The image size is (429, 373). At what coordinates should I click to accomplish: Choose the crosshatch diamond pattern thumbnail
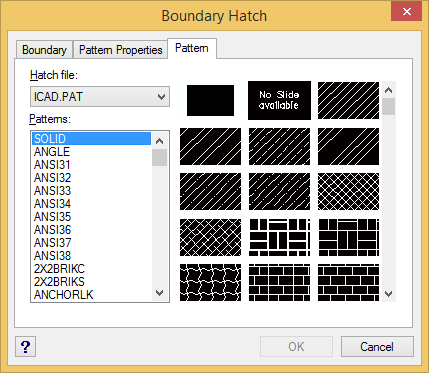(348, 191)
